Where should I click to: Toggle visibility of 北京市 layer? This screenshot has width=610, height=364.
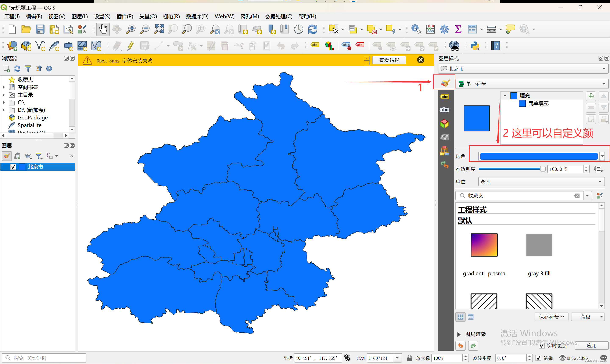(x=13, y=167)
